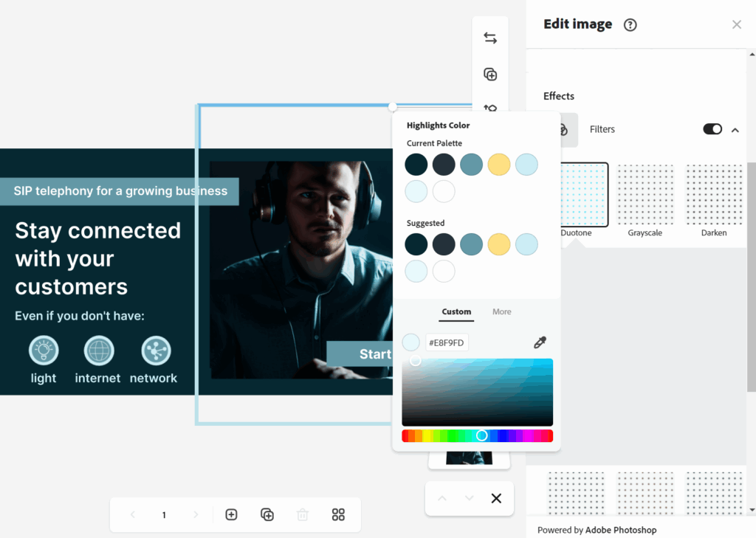The width and height of the screenshot is (756, 538).
Task: Pick steel blue swatch in Suggested colors
Action: (x=471, y=244)
